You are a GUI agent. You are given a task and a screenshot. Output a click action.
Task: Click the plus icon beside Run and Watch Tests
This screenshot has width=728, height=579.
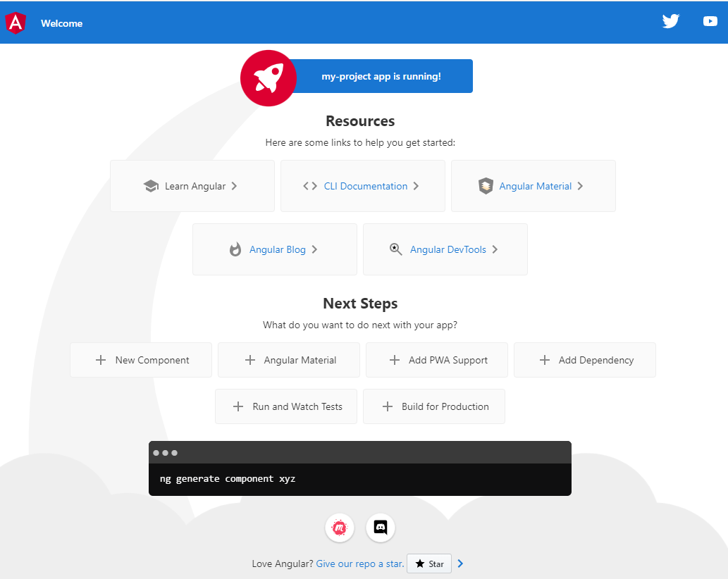[x=238, y=406]
